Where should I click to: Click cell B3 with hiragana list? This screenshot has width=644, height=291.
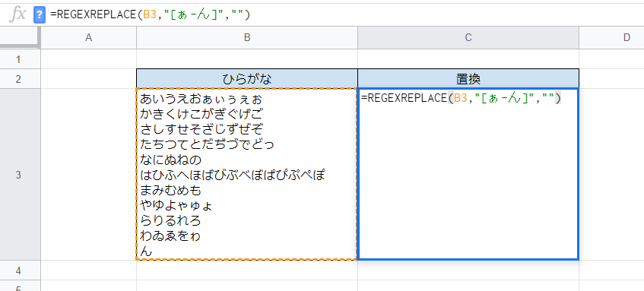[x=247, y=175]
